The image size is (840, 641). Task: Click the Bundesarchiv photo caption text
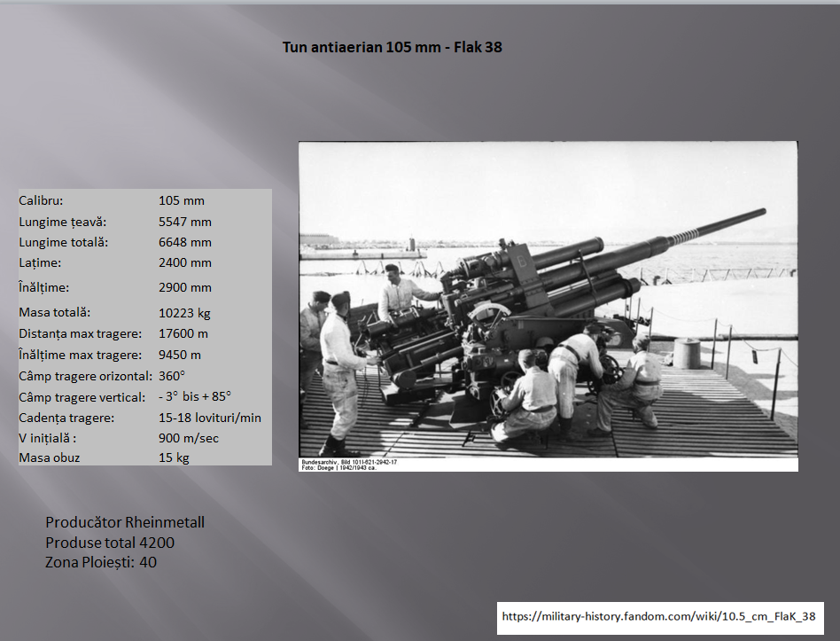point(349,465)
